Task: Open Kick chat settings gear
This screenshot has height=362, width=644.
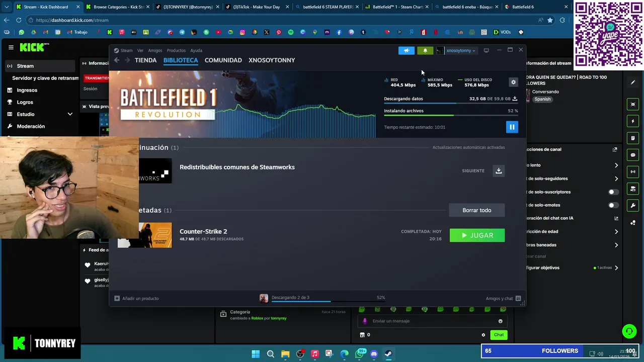Action: pos(484,335)
